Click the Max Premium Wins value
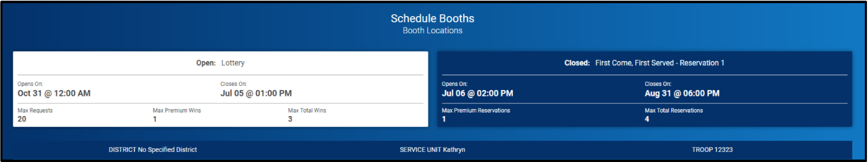The width and height of the screenshot is (868, 162). [155, 119]
